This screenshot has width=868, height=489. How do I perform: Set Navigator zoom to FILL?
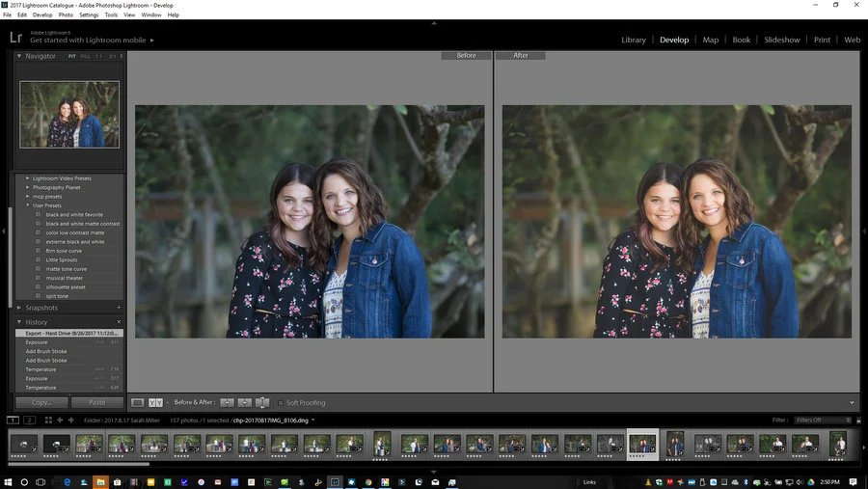[x=85, y=56]
